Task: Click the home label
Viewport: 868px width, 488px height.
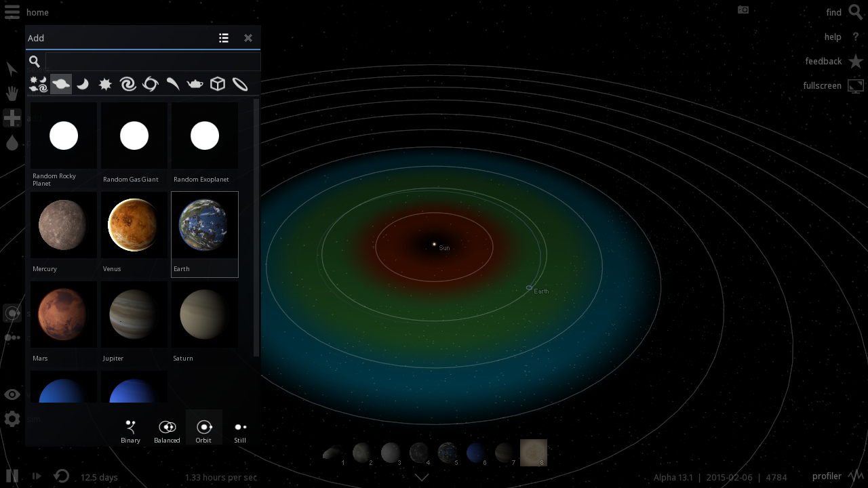Action: 37,12
